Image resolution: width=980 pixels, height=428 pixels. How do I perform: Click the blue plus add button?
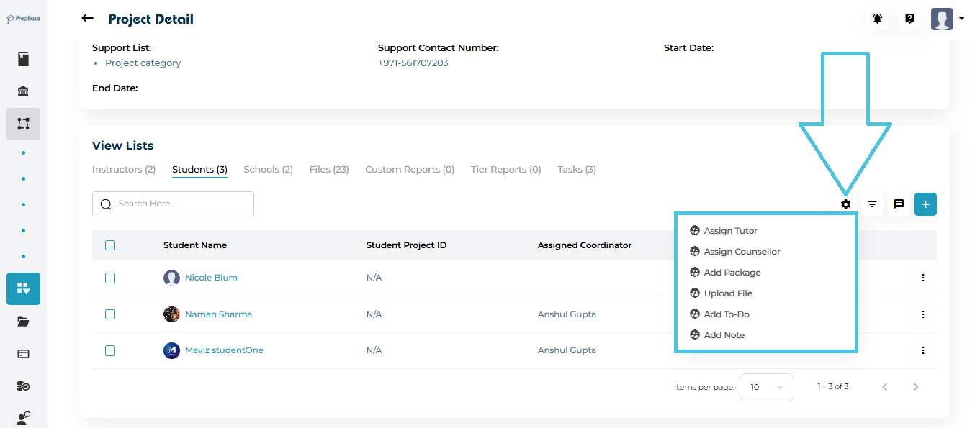[x=925, y=204]
